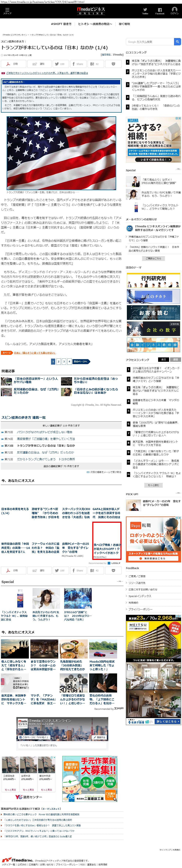Click the ITmedia Inc. logo in the footer
This screenshot has height=868, width=182.
click(17, 860)
